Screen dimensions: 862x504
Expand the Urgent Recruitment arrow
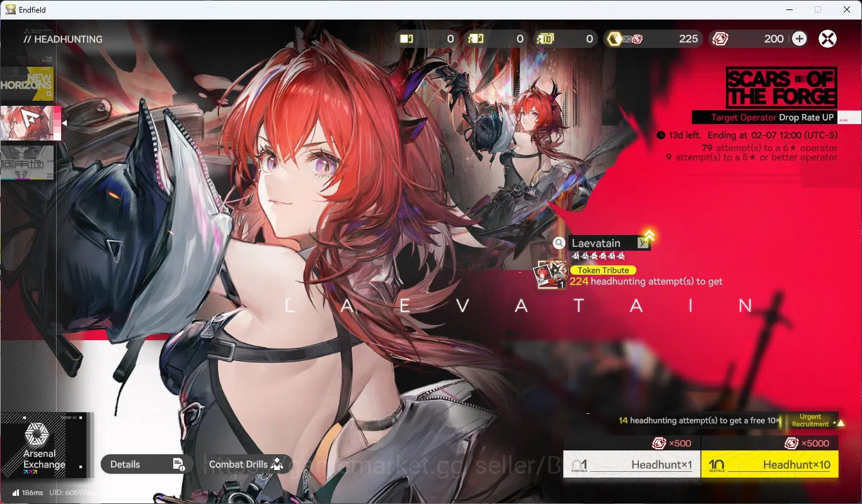pos(841,423)
